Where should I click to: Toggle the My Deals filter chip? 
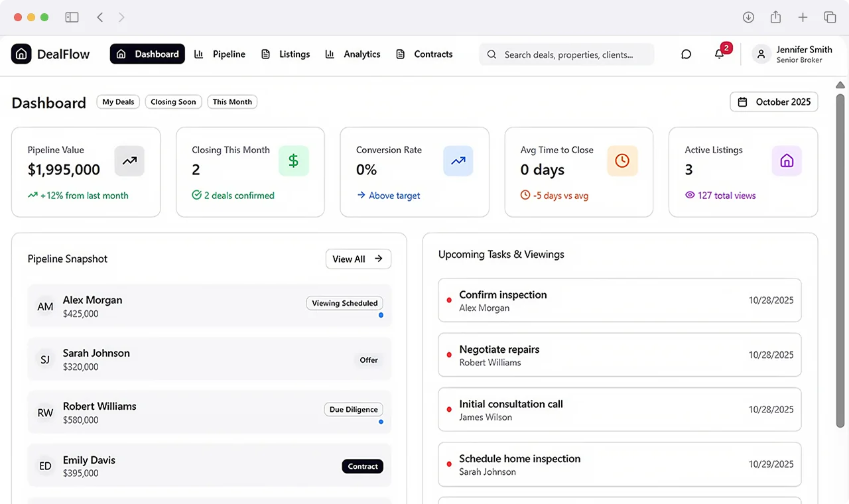click(x=118, y=101)
